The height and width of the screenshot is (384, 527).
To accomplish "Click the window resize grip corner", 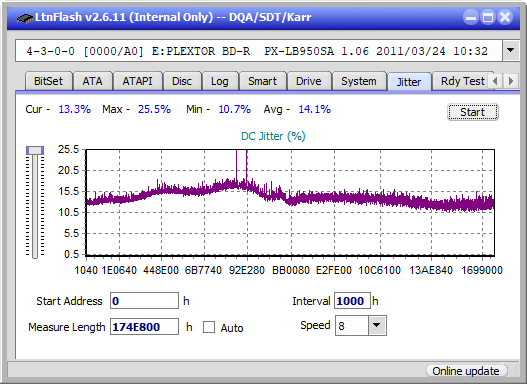I will 514,371.
